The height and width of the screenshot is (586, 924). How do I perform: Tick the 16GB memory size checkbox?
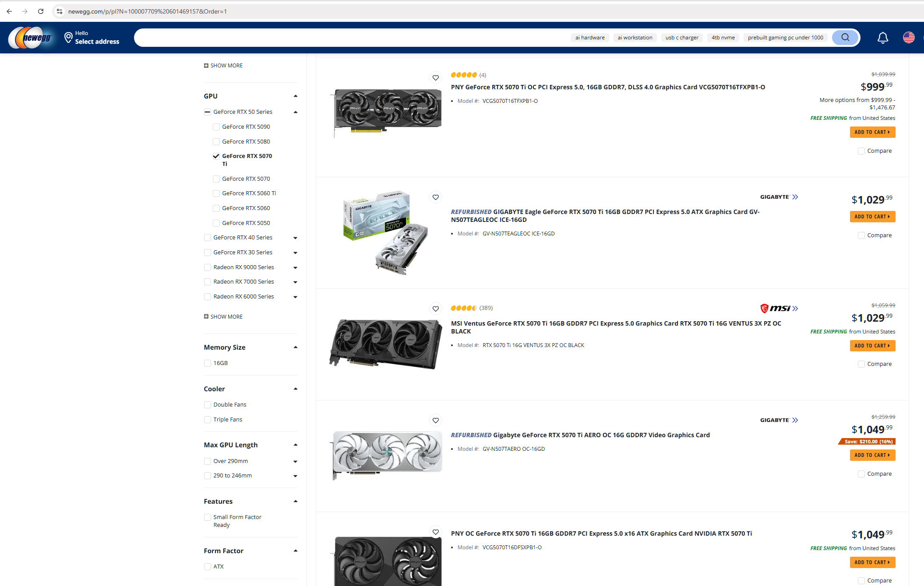[x=208, y=363]
